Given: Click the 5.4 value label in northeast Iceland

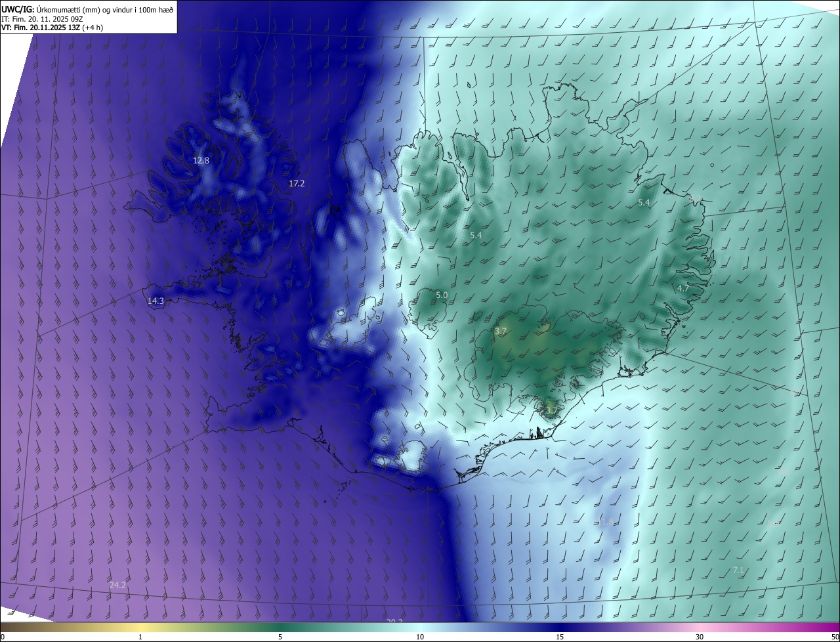Looking at the screenshot, I should (x=644, y=203).
